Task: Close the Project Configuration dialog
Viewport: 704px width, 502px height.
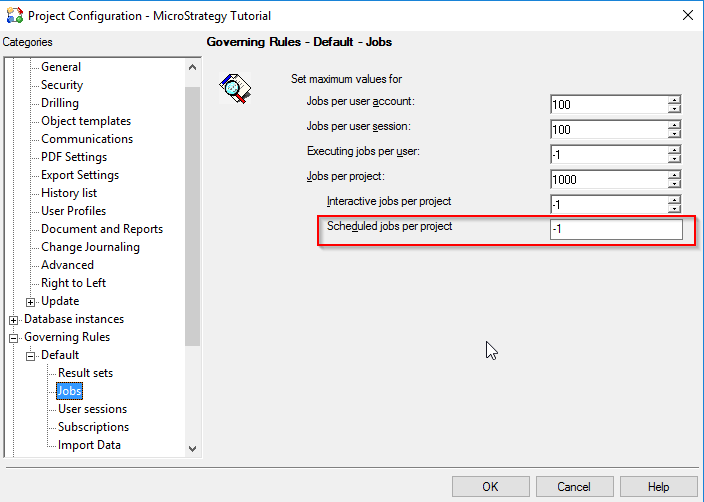Action: point(687,15)
